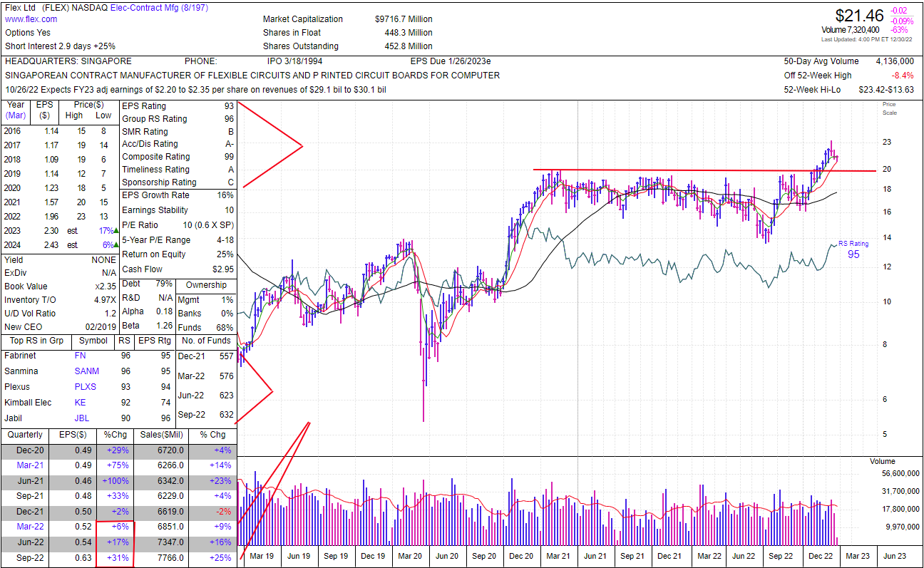Viewport: 924px width, 568px height.
Task: Click the Return on Equity 25% row
Action: (x=177, y=254)
